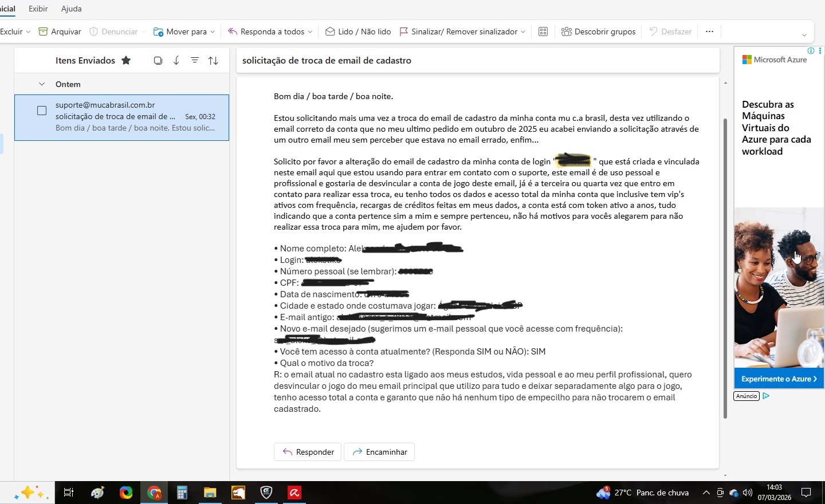Open the layout grid icon in toolbar
825x504 pixels.
pos(543,31)
